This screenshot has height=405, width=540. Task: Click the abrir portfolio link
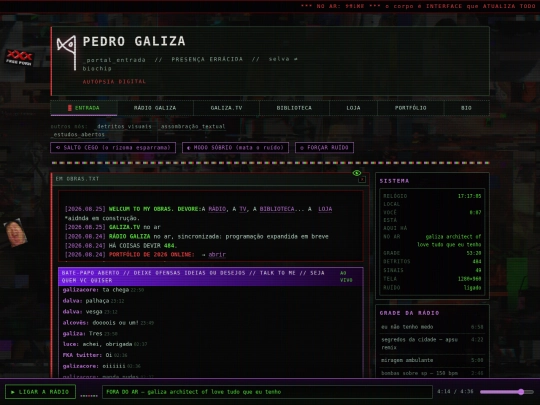(217, 255)
